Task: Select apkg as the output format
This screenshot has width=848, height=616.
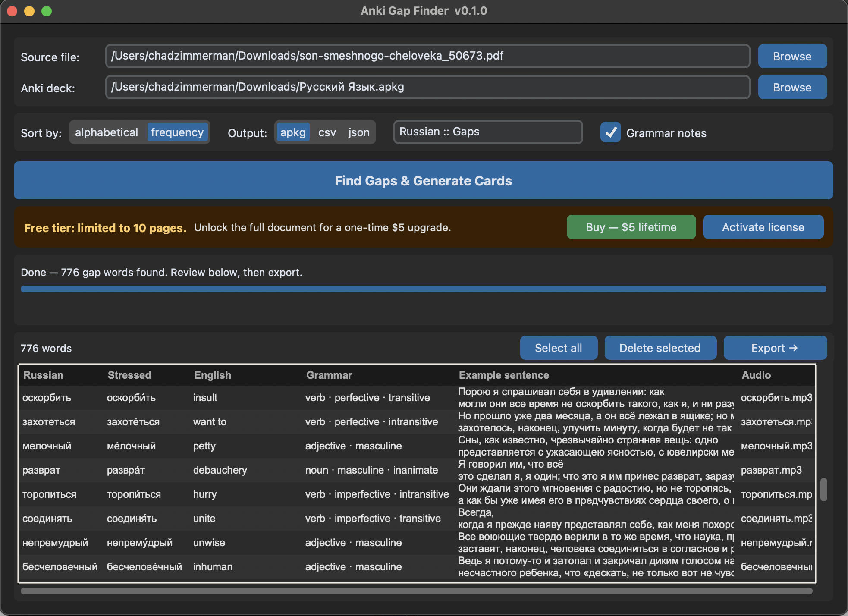Action: coord(293,132)
